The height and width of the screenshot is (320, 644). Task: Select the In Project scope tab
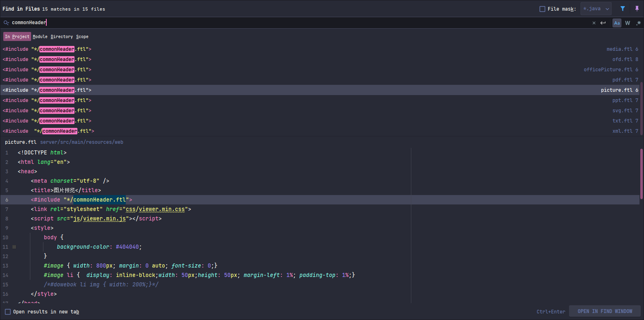click(x=17, y=36)
